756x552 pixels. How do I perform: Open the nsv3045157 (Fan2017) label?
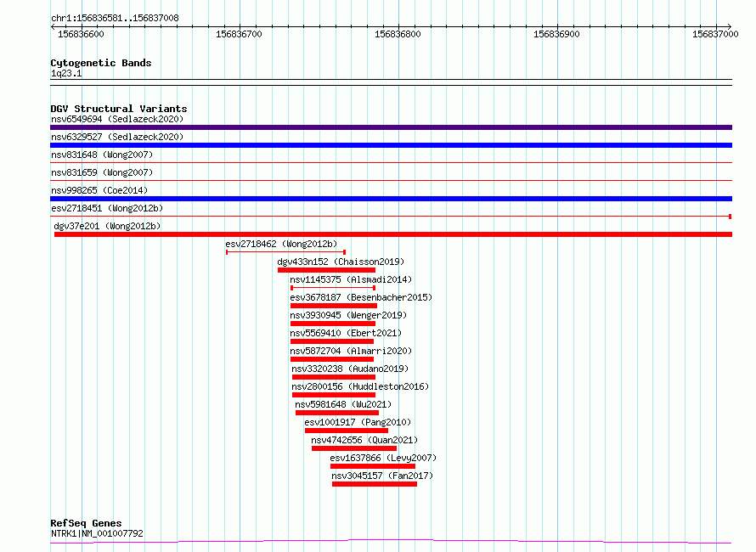click(x=382, y=476)
